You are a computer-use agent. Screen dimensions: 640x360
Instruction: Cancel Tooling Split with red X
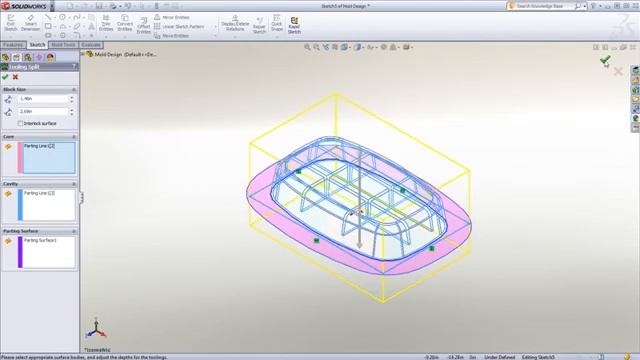[15, 77]
